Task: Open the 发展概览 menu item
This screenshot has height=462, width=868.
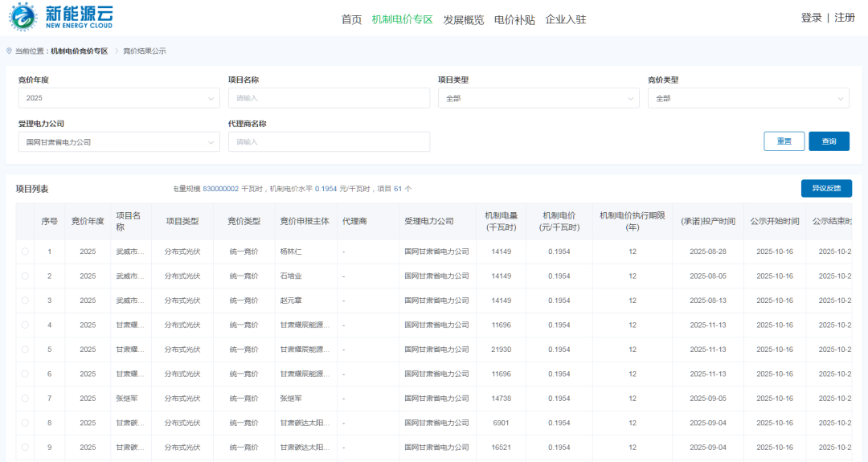Action: pyautogui.click(x=464, y=19)
